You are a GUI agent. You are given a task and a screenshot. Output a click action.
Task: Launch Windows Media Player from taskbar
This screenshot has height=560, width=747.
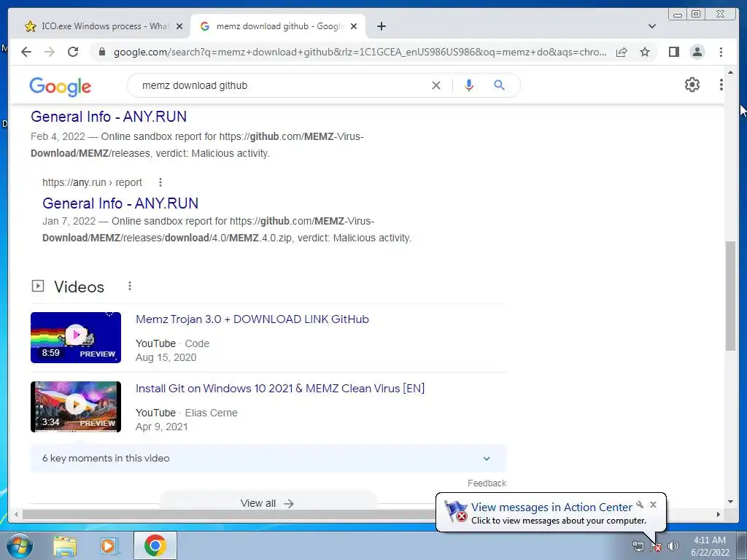[109, 545]
